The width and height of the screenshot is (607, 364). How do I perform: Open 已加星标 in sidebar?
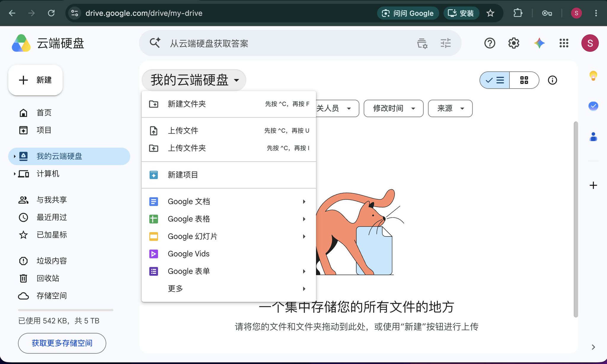tap(69, 235)
